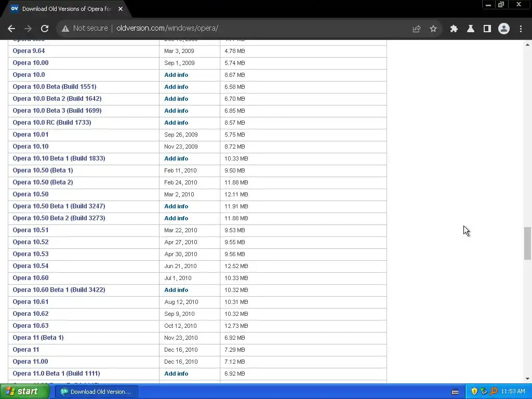
Task: Select the Sep 26, 2009 date cell
Action: tap(181, 135)
